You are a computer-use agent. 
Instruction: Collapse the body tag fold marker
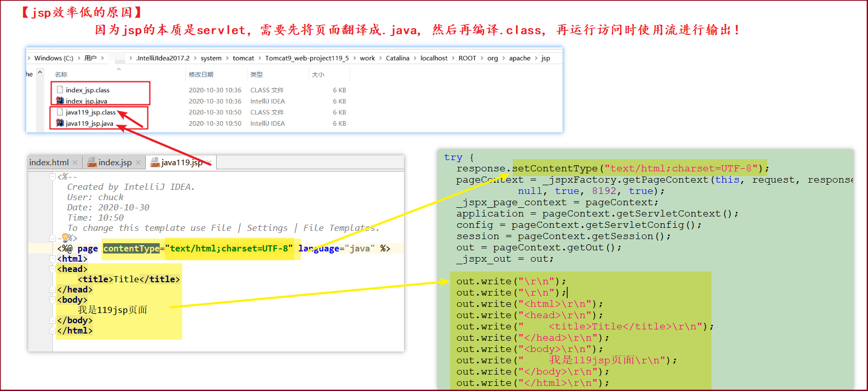click(52, 300)
